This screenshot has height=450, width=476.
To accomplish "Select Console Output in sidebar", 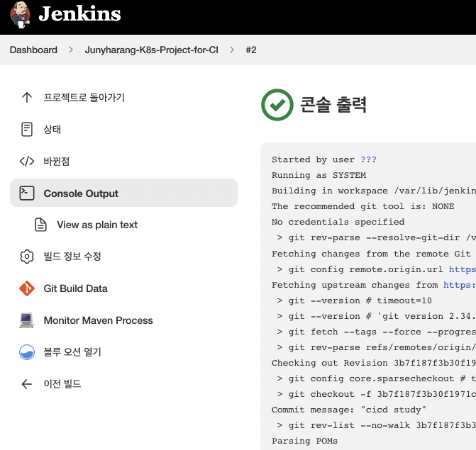I will pyautogui.click(x=123, y=193).
